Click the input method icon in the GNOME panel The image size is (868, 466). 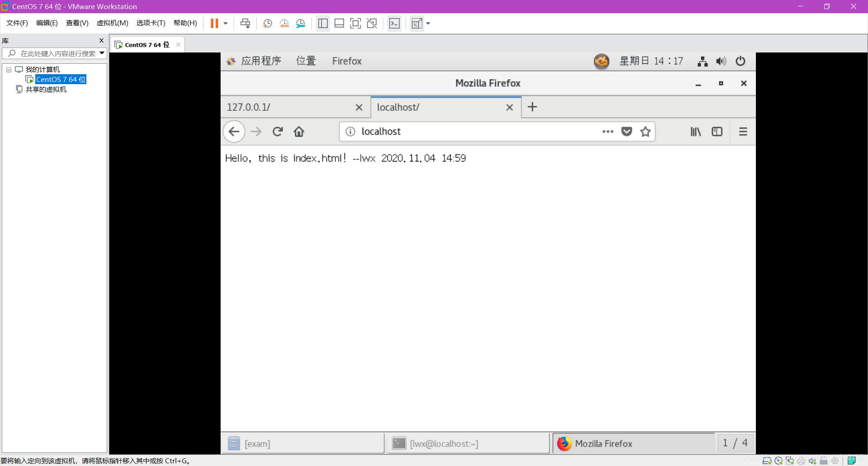(602, 61)
